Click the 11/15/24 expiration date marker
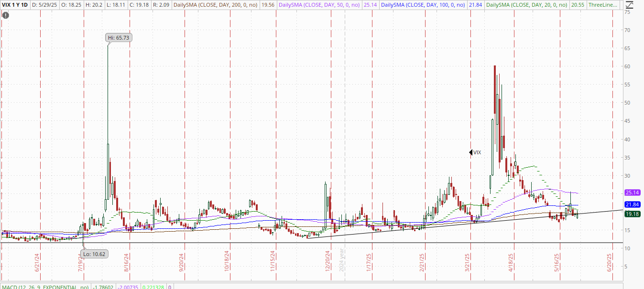 273,262
